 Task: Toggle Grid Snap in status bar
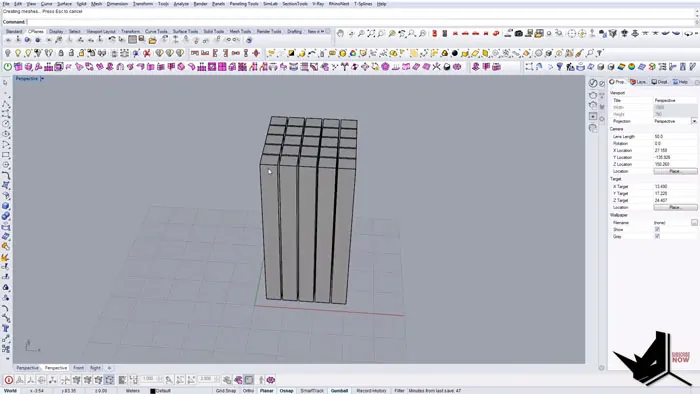point(226,391)
